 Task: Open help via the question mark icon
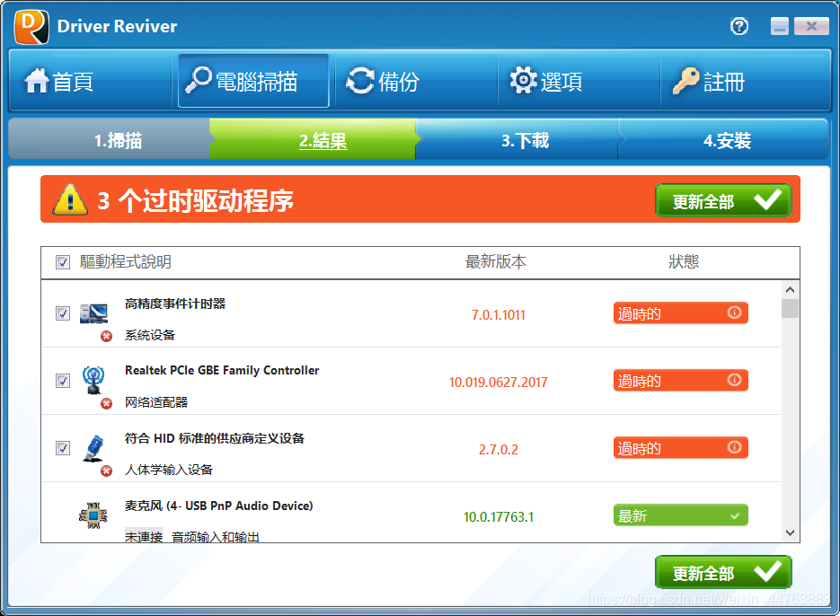[739, 26]
